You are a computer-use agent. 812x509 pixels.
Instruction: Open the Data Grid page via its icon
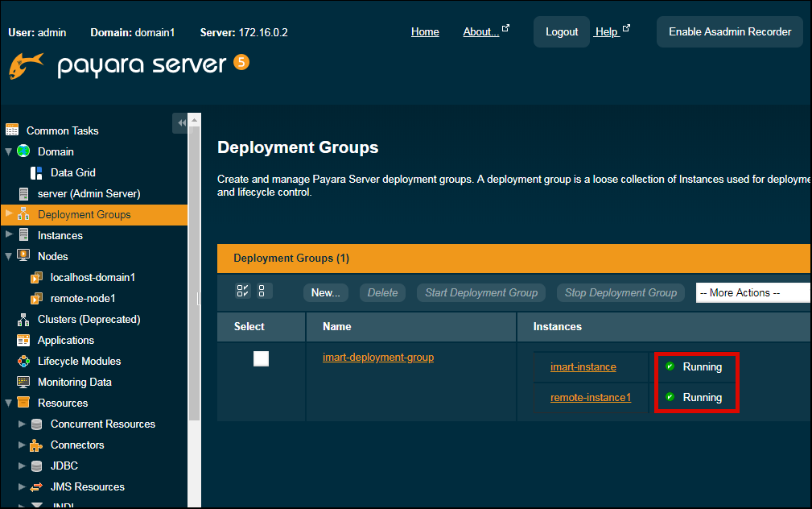click(x=36, y=172)
